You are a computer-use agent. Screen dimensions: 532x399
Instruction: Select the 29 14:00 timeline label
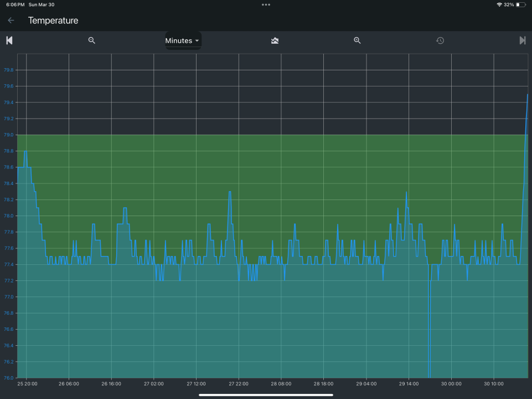[x=409, y=383]
